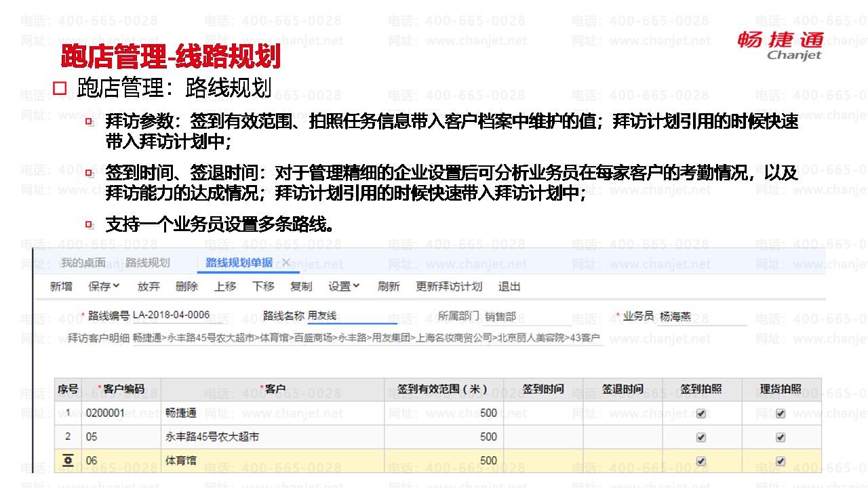Expand the 保存 dropdown menu
Viewport: 868px width, 488px height.
[104, 287]
